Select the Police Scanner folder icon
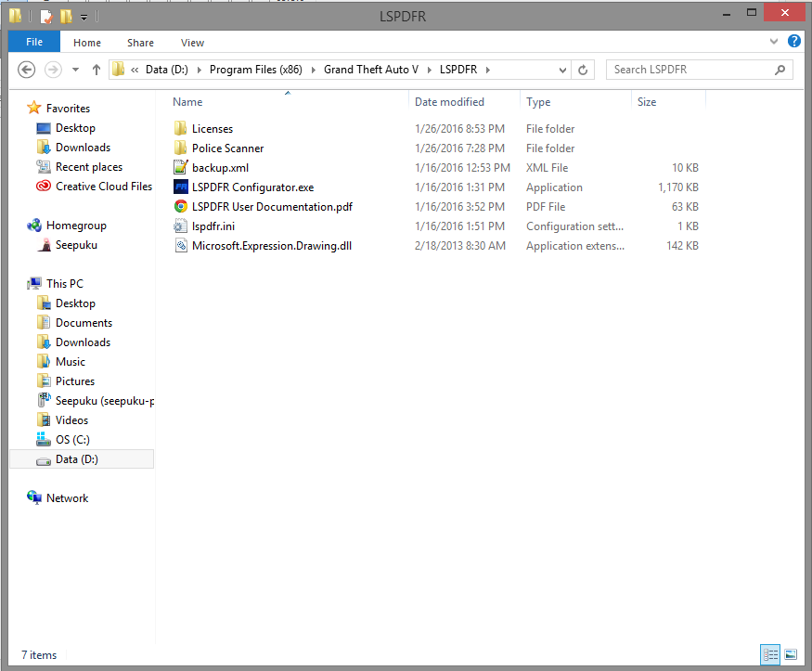The width and height of the screenshot is (812, 671). click(x=180, y=148)
